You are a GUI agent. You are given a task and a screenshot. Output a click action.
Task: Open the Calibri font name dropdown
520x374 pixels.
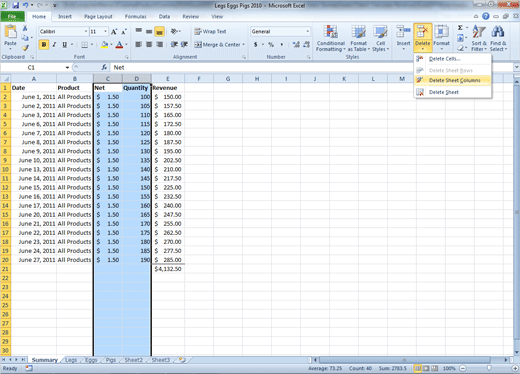point(86,31)
